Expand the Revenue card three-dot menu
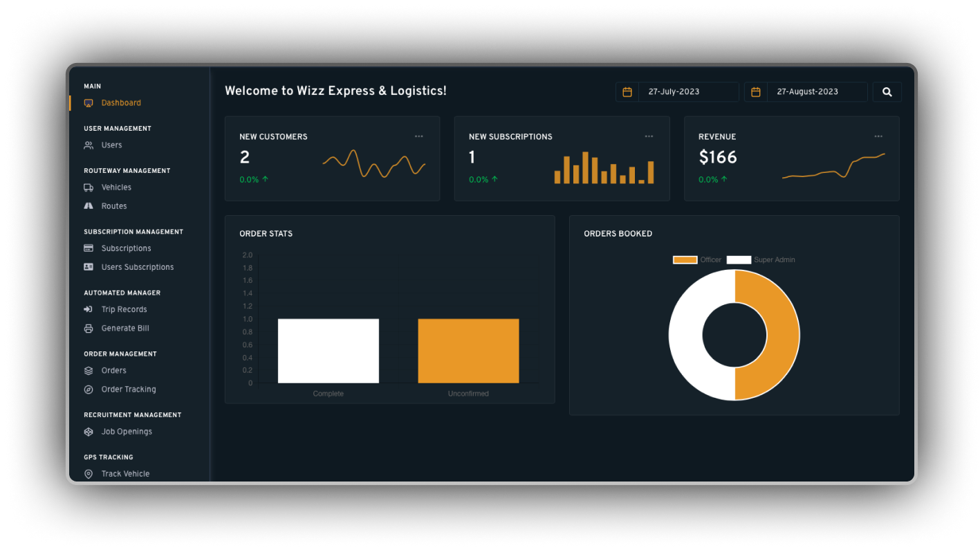 [878, 136]
